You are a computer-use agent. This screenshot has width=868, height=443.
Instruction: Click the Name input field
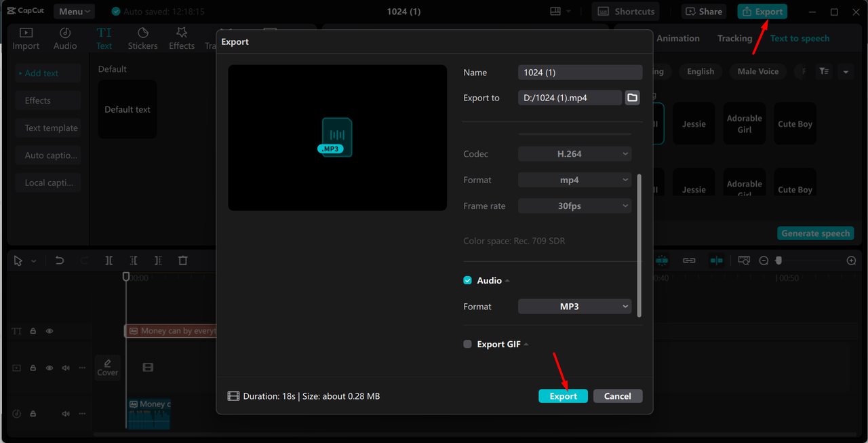pos(580,73)
